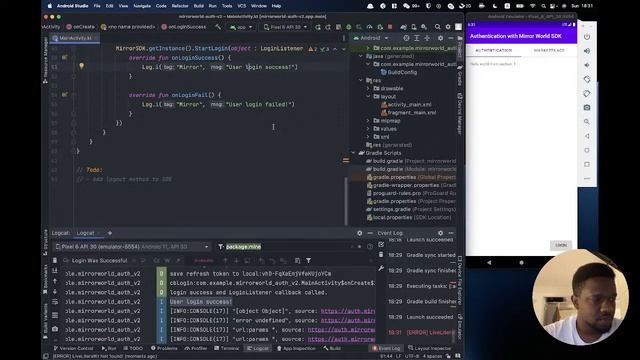
Task: Open the Refactor menu
Action: [180, 6]
